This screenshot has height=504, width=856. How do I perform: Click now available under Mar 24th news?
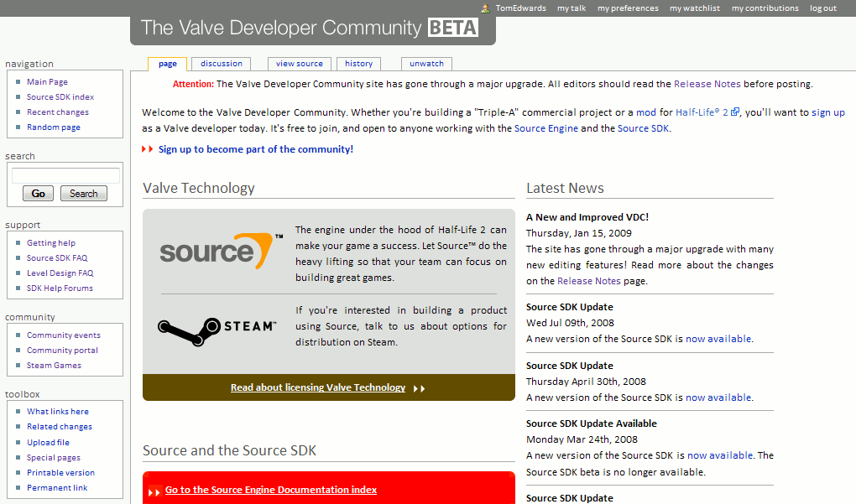click(x=720, y=455)
